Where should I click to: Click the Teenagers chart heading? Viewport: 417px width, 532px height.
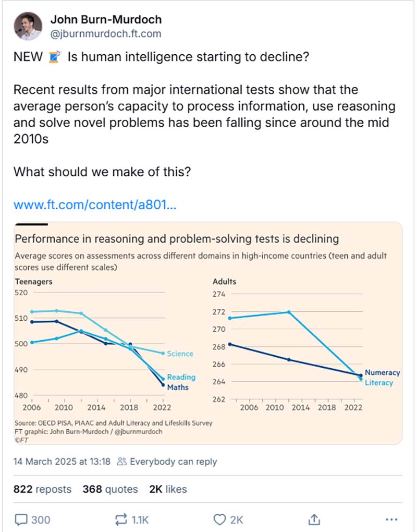(33, 282)
